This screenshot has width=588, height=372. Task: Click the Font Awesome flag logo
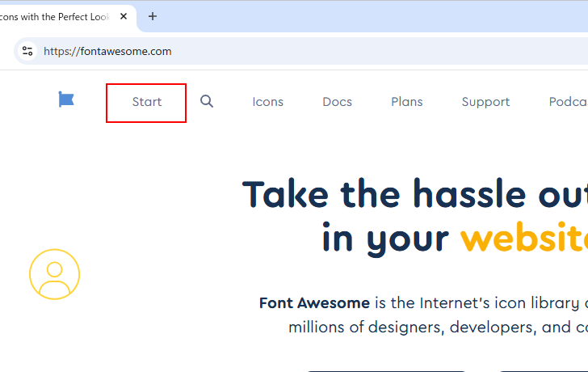[x=66, y=99]
